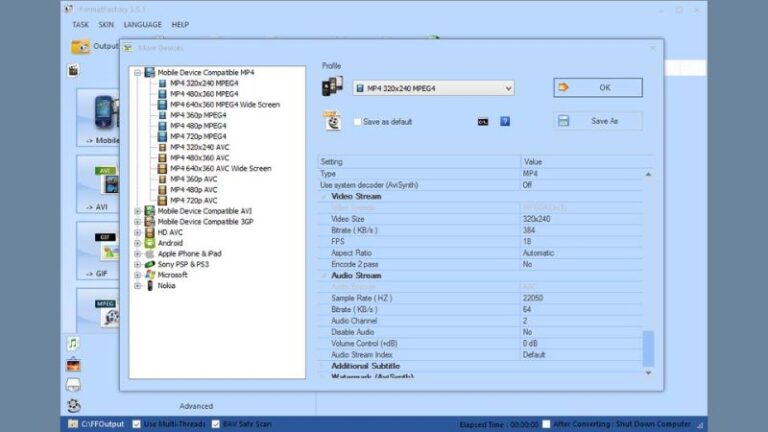This screenshot has width=768, height=432.
Task: Toggle After Converting Shut Down Computer checkbox
Action: pyautogui.click(x=546, y=423)
